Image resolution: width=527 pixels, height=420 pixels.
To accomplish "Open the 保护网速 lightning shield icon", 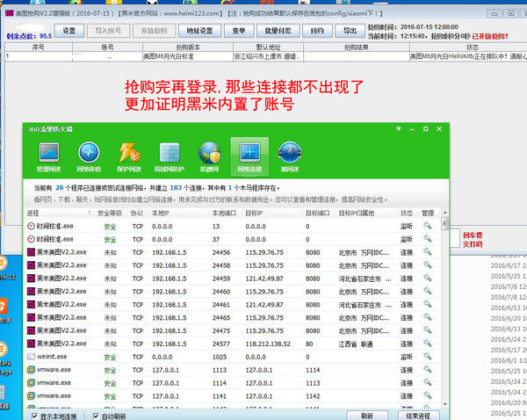I will click(129, 157).
